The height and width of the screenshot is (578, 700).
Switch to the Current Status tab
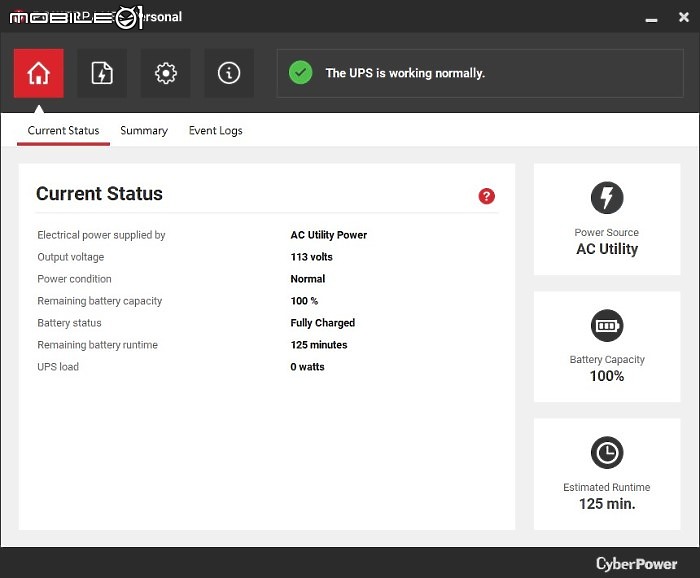coord(63,130)
